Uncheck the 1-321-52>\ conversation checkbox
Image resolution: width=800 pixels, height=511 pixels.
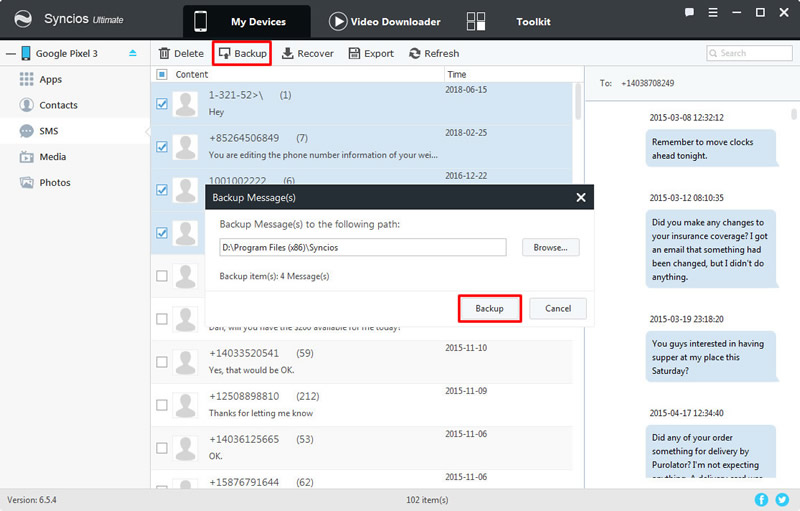pyautogui.click(x=162, y=104)
